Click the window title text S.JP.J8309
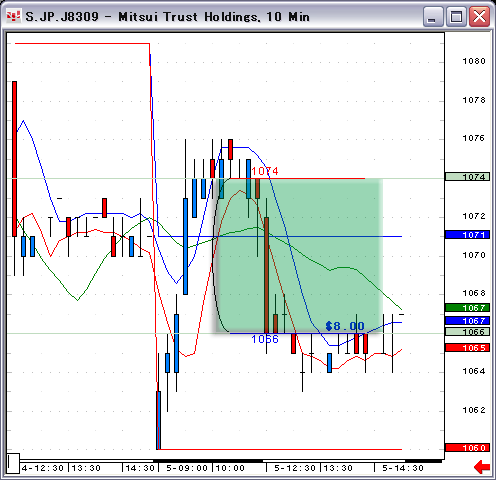This screenshot has height=480, width=496. [x=62, y=17]
